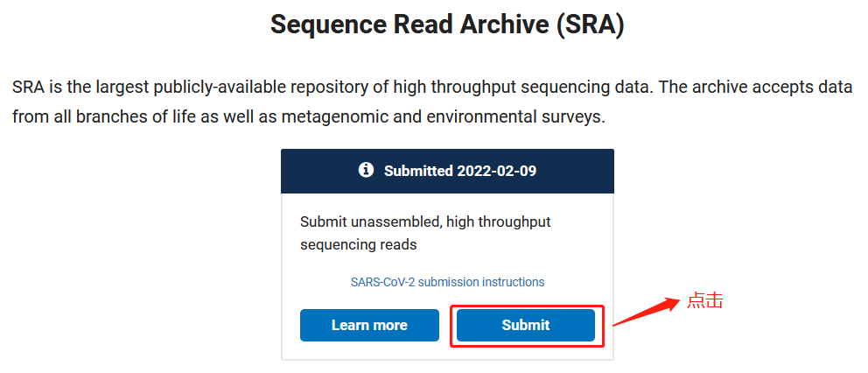Click the 'Submit unassembled, high throughput' description
The image size is (868, 373).
tap(425, 222)
